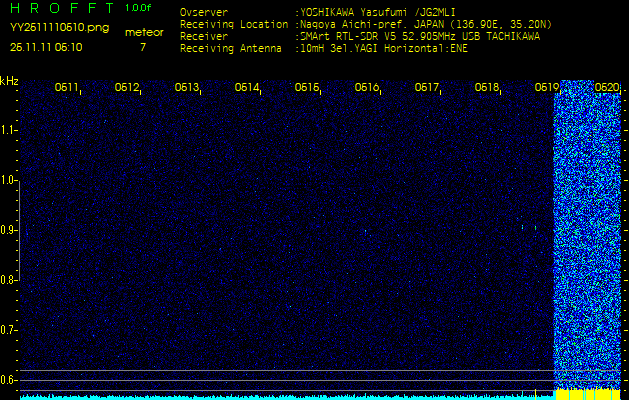Screen dimensions: 629x400
Task: Click the yellow bar at the bottom right
Action: pos(588,394)
